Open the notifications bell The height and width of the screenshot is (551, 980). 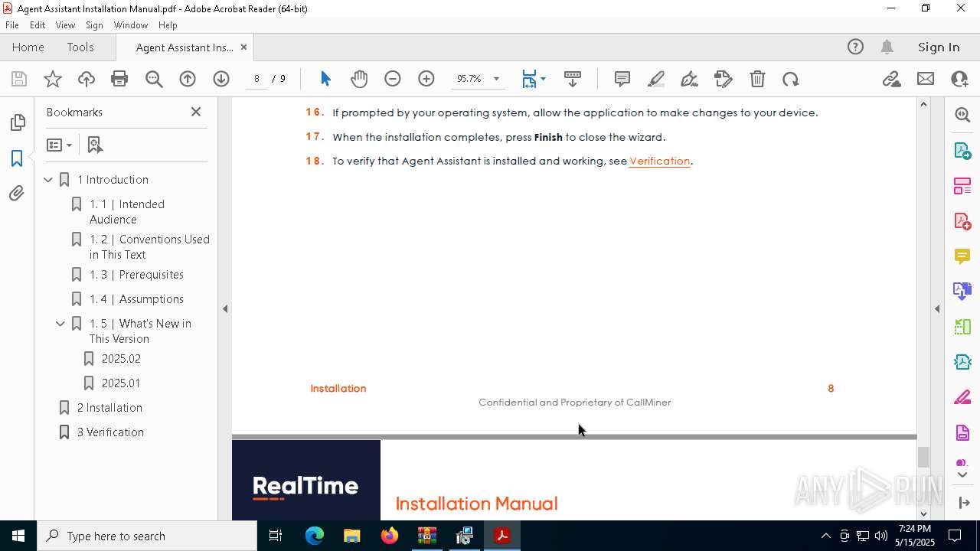[x=887, y=47]
